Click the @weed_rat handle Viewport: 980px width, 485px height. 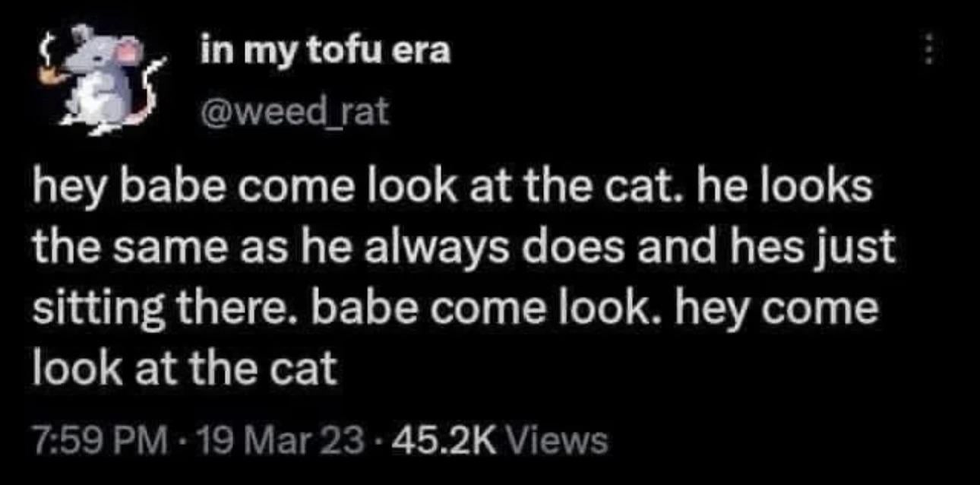[x=294, y=112]
